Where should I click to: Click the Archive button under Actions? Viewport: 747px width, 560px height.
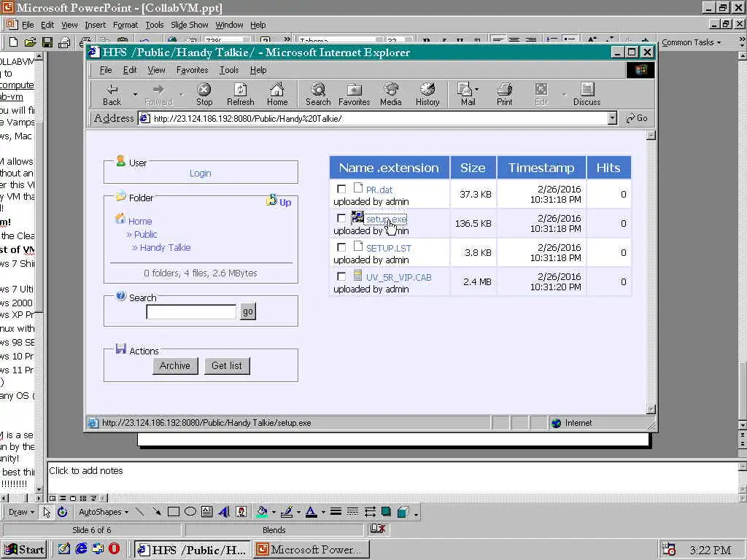pyautogui.click(x=175, y=366)
